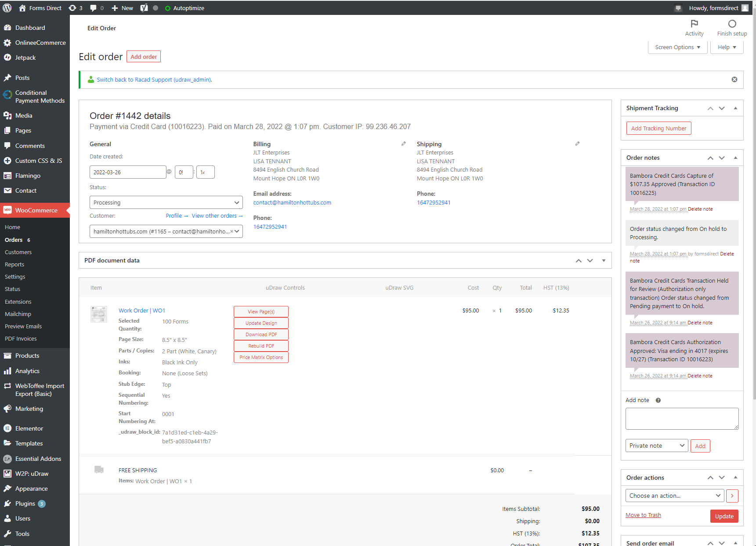Click the Yoast SEO icon in admin bar
This screenshot has width=756, height=546.
click(144, 8)
